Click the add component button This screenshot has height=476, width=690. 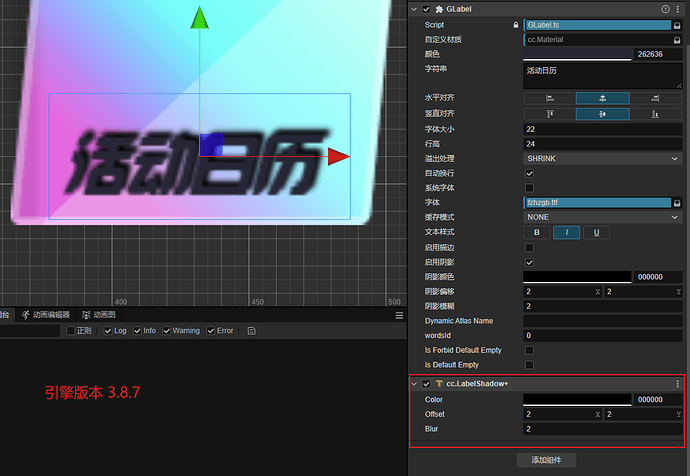tap(546, 460)
